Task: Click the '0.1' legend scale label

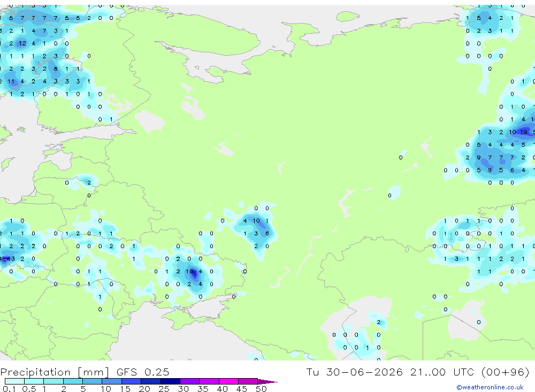Action: coord(9,389)
